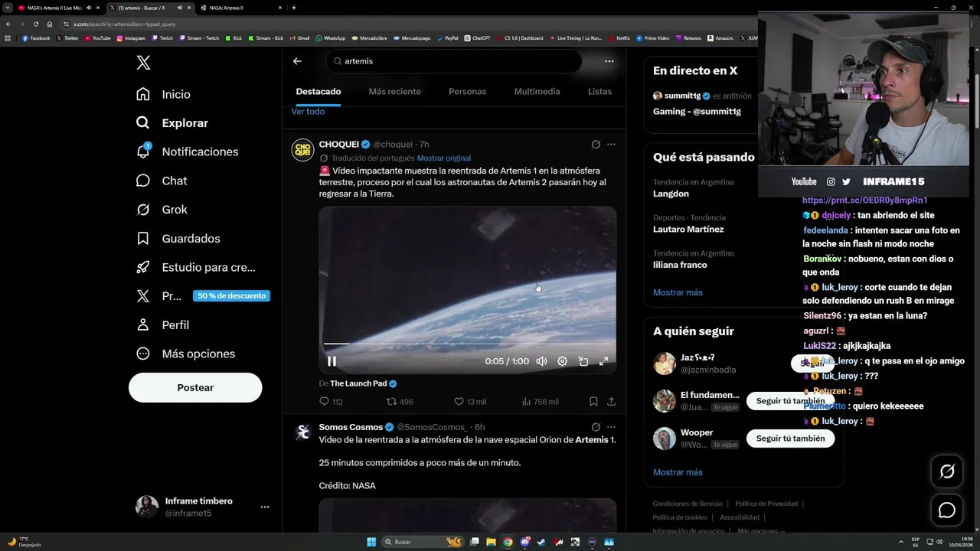The width and height of the screenshot is (980, 551).
Task: Bookmark the CHOQUEI post
Action: 593,402
